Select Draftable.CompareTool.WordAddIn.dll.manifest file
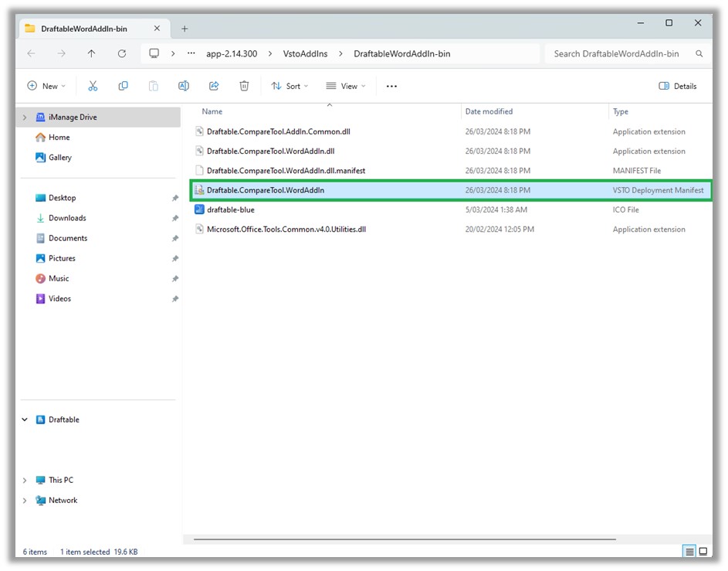The width and height of the screenshot is (728, 571). point(286,171)
